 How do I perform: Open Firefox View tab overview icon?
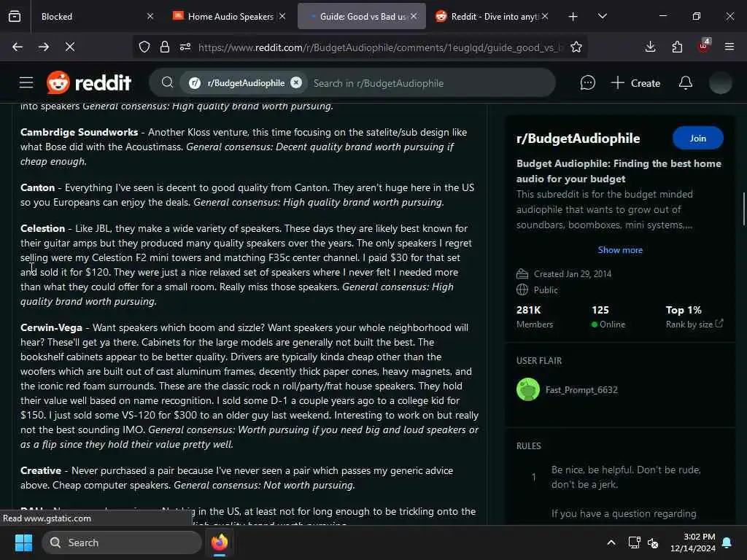[15, 16]
